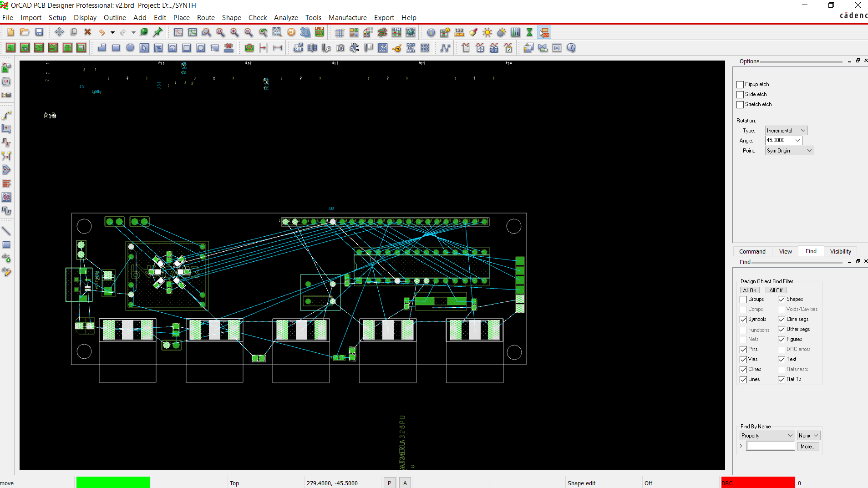Viewport: 868px width, 488px height.
Task: Click the Highlight sun icon
Action: click(487, 32)
